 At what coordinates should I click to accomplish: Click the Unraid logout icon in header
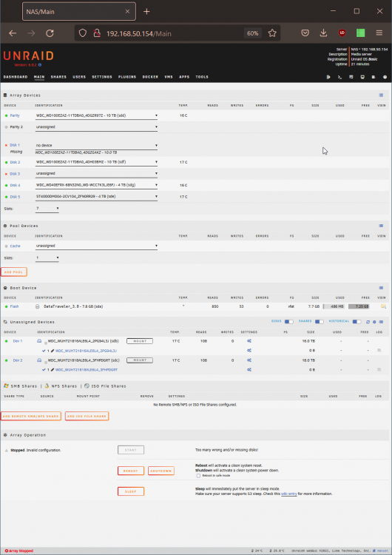[x=328, y=77]
